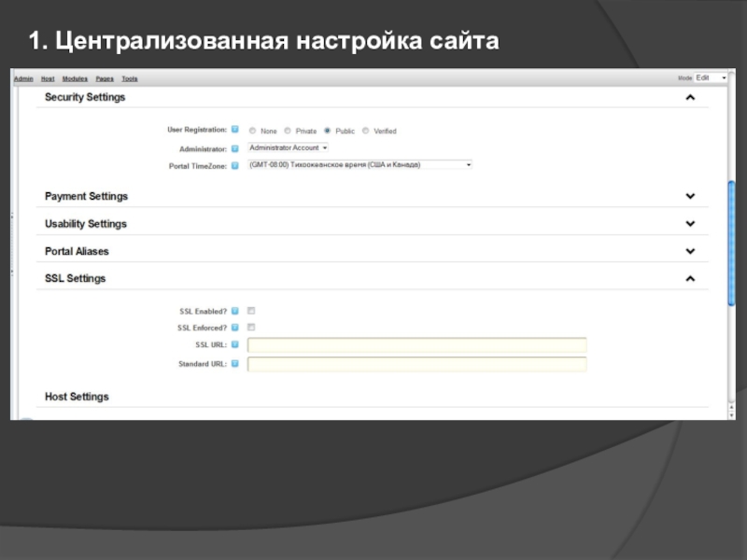
Task: Click help icon next to User Registration
Action: pos(235,130)
